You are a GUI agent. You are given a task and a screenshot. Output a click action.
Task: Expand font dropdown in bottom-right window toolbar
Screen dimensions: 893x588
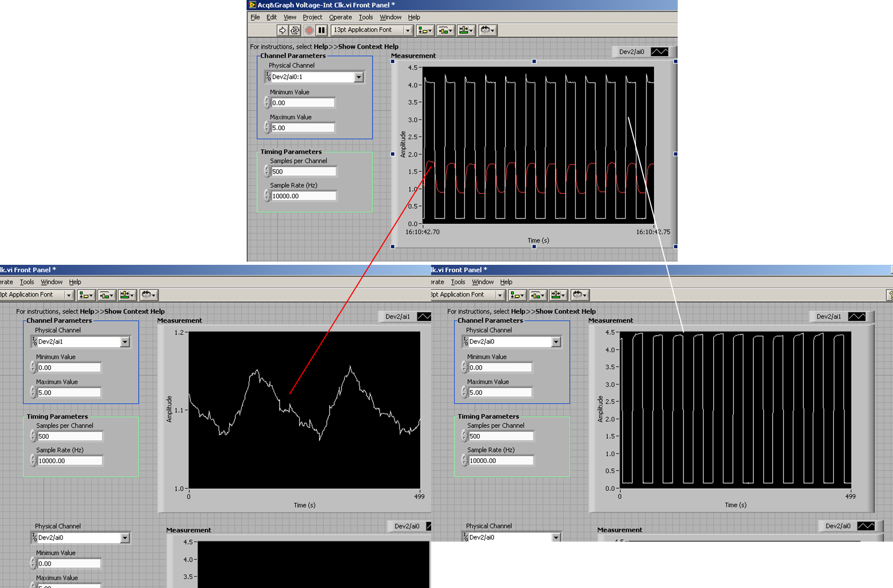499,295
